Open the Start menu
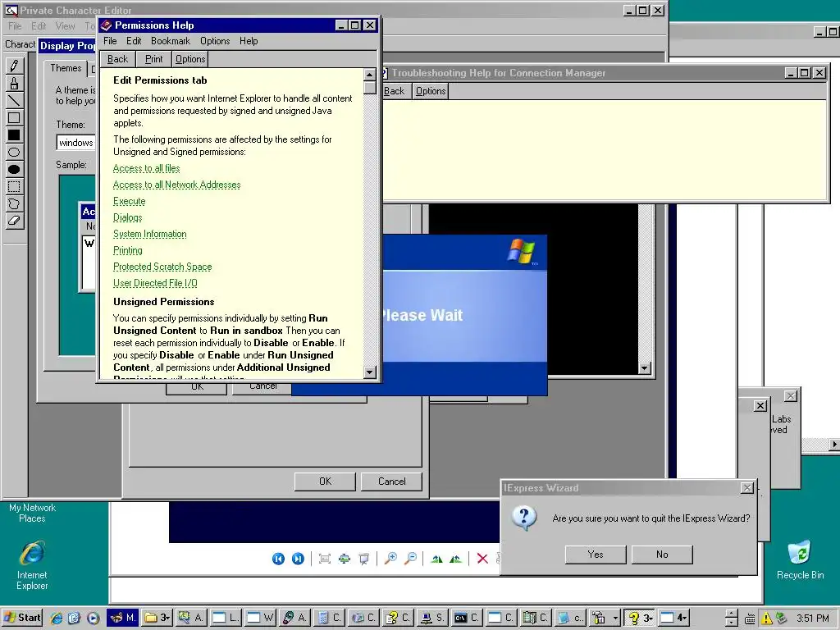 point(22,618)
